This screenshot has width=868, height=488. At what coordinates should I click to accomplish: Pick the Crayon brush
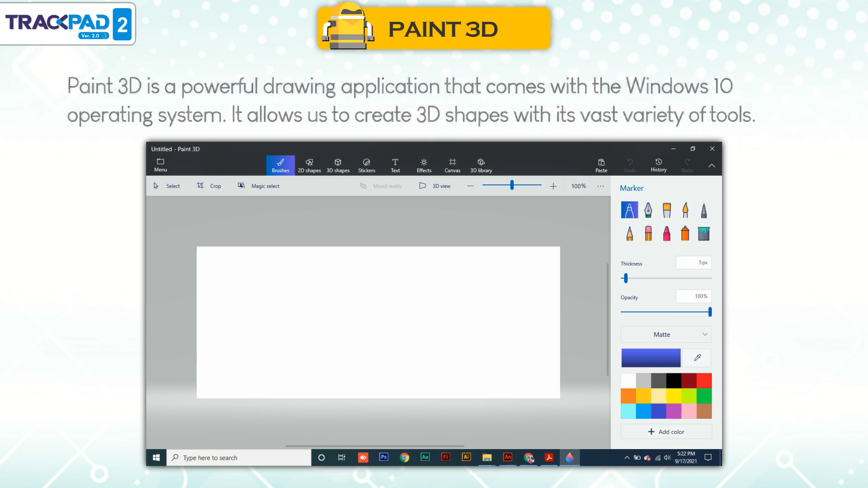[x=667, y=233]
